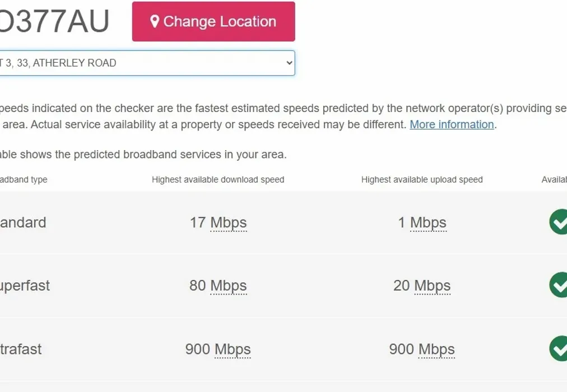This screenshot has height=392, width=567.
Task: Click the green availability tick for Superfast
Action: tap(559, 285)
